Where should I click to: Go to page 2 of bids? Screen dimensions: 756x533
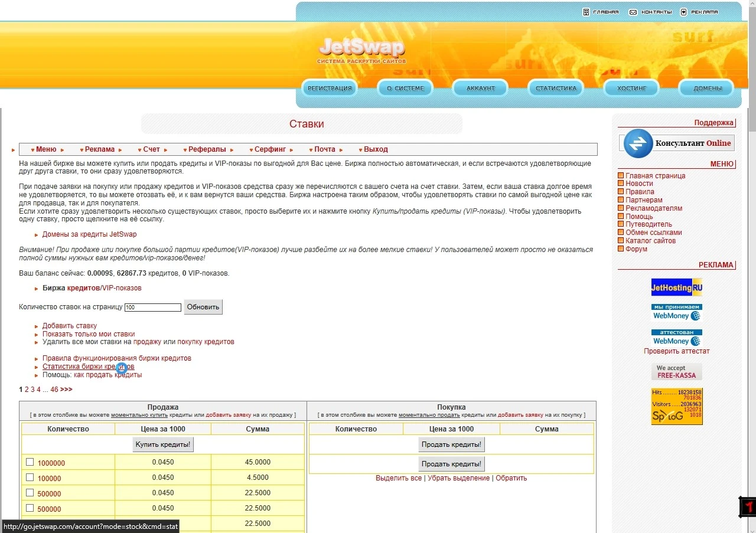coord(27,390)
